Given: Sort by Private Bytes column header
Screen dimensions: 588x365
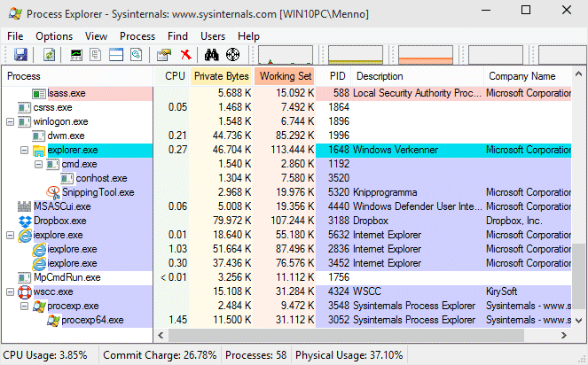Looking at the screenshot, I should click(x=221, y=76).
